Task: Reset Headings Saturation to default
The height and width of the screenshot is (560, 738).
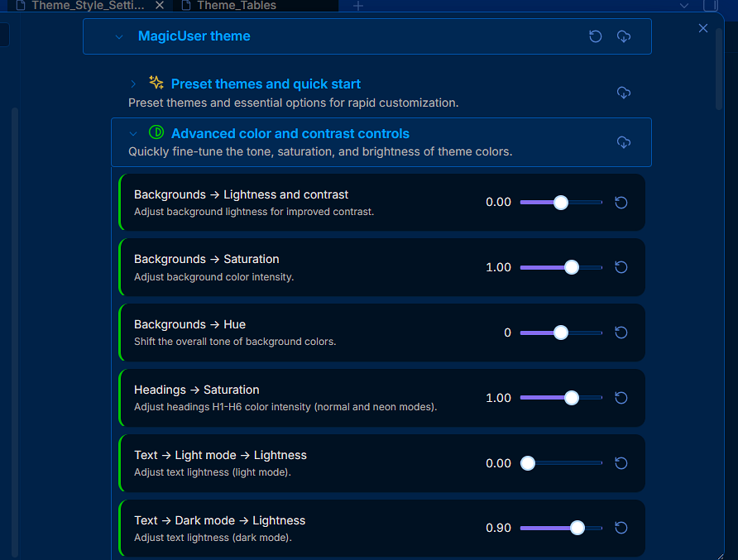Action: pyautogui.click(x=621, y=398)
